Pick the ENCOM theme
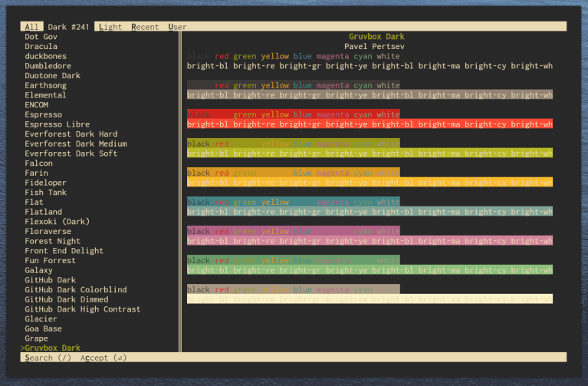 click(36, 105)
